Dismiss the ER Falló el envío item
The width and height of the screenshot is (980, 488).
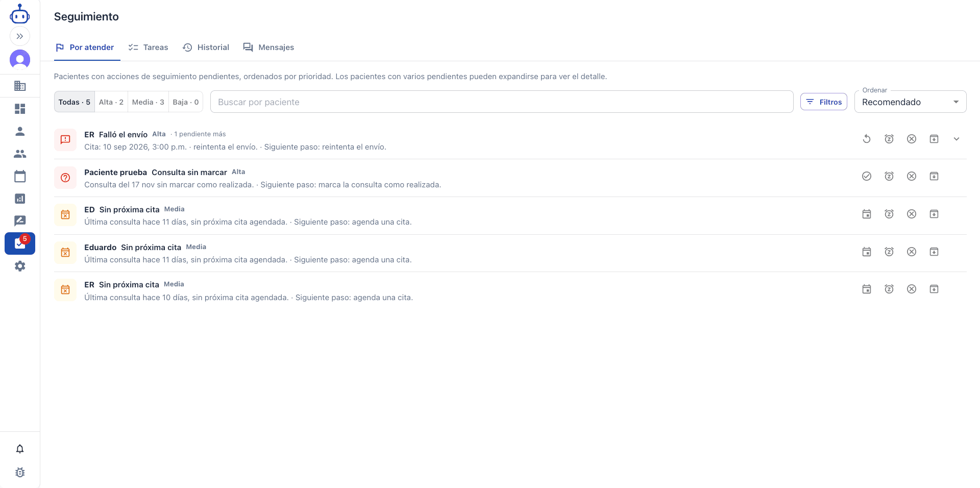912,139
